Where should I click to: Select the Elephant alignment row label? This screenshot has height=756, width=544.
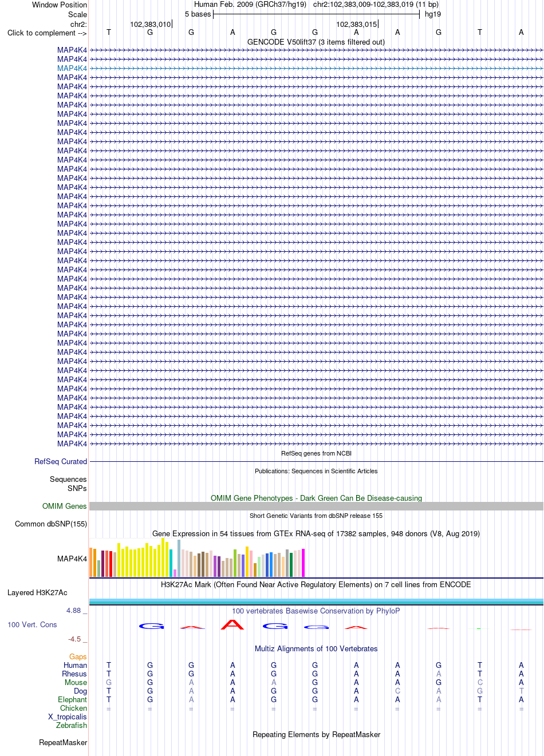pyautogui.click(x=72, y=700)
